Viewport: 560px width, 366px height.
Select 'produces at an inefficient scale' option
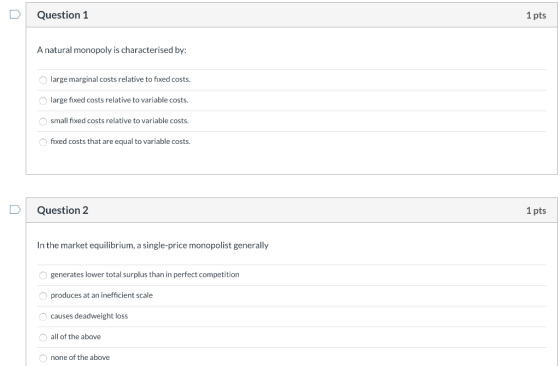coord(43,296)
